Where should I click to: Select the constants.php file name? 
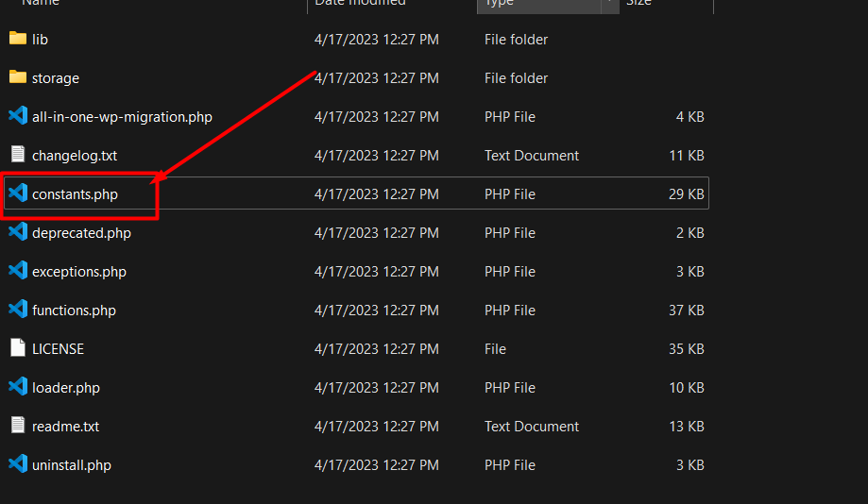coord(75,193)
